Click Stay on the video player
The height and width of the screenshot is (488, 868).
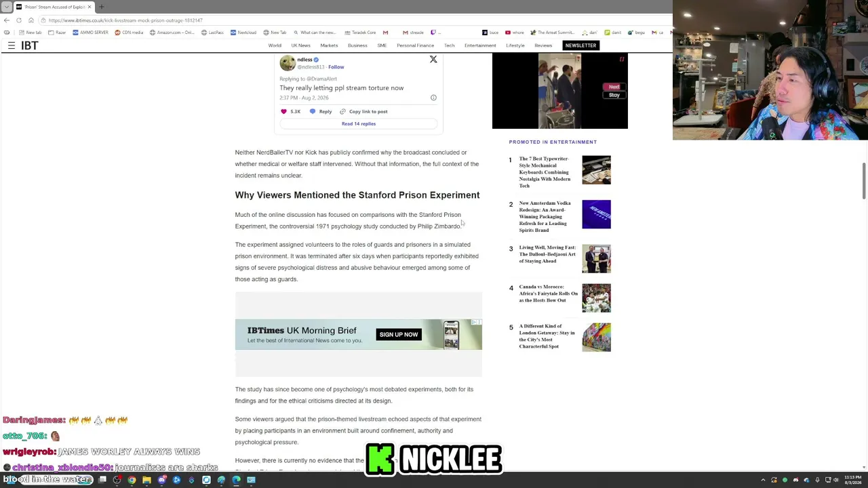tap(614, 95)
